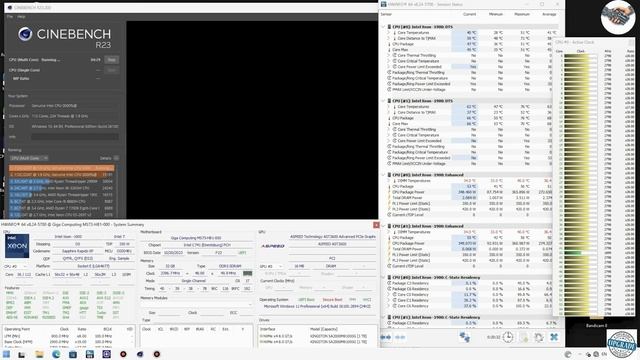This screenshot has height=360, width=640.
Task: Open sensor settings gear icon in toolbar
Action: 539,337
